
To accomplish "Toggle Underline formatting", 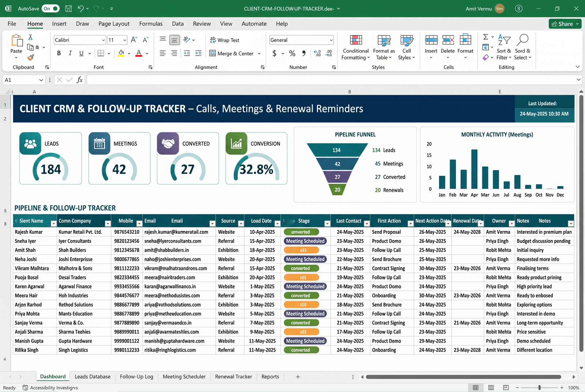I will pos(81,53).
